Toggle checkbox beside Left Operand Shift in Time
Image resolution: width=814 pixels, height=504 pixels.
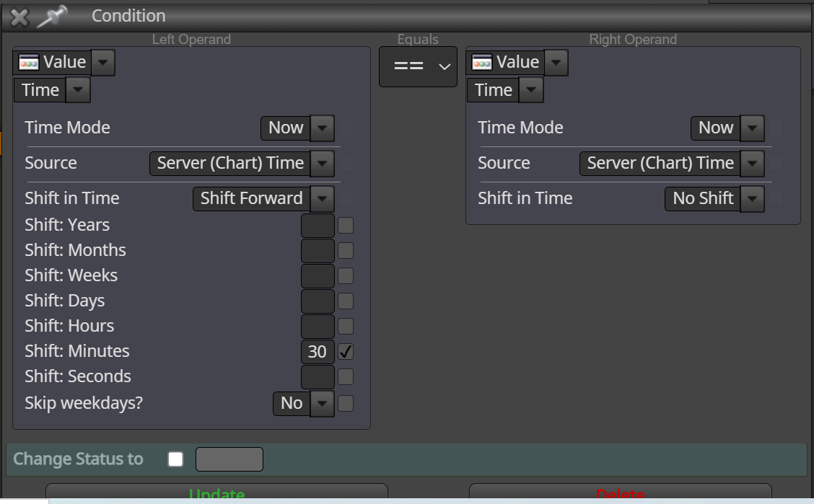coord(346,198)
